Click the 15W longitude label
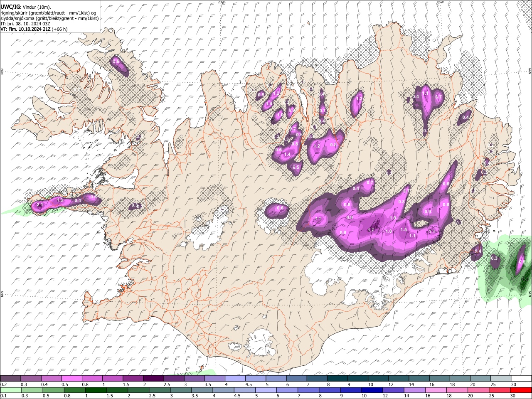This screenshot has height=399, width=532. (x=440, y=2)
